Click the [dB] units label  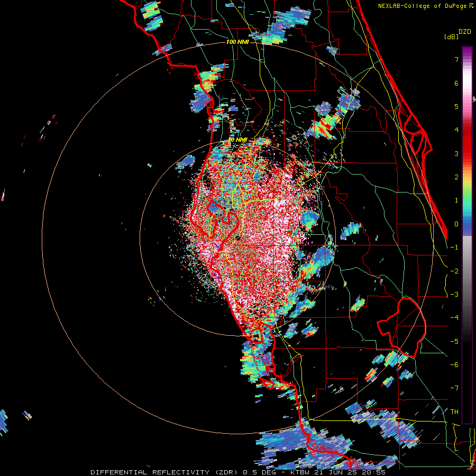pyautogui.click(x=451, y=36)
